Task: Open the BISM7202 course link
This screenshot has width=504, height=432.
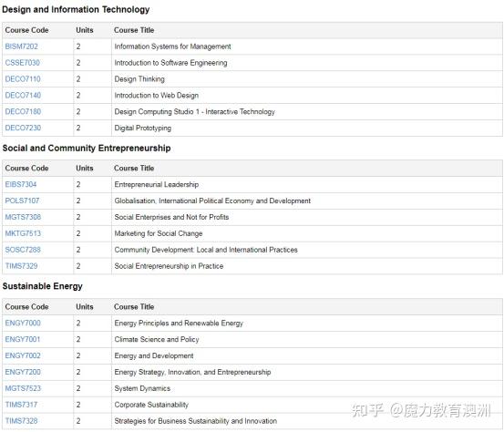Action: pos(22,46)
